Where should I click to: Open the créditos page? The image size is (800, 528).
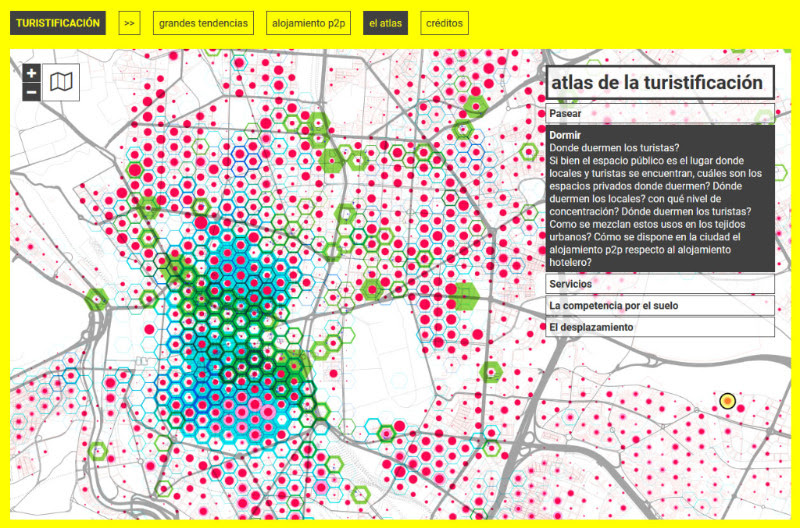[444, 23]
